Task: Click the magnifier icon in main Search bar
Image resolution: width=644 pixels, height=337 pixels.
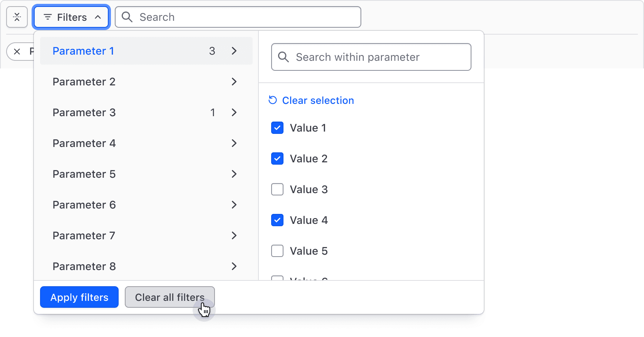Action: click(x=127, y=17)
